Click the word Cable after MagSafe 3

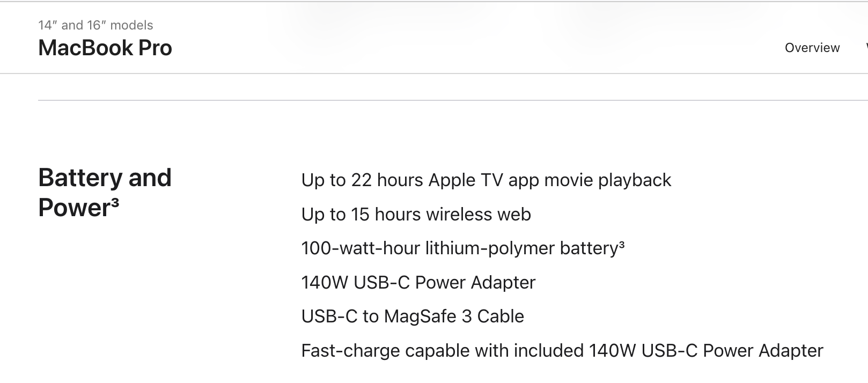tap(501, 316)
